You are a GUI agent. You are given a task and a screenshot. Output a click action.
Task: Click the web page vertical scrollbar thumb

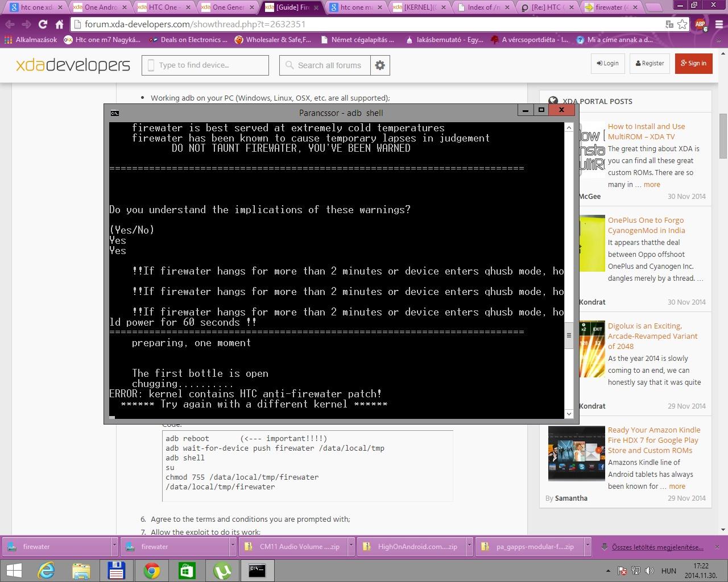pyautogui.click(x=723, y=136)
